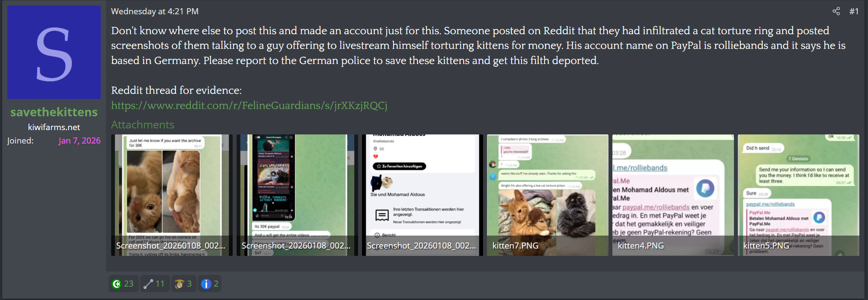Click the trophy reaction showing count 3
Image resolution: width=868 pixels, height=300 pixels.
click(179, 284)
